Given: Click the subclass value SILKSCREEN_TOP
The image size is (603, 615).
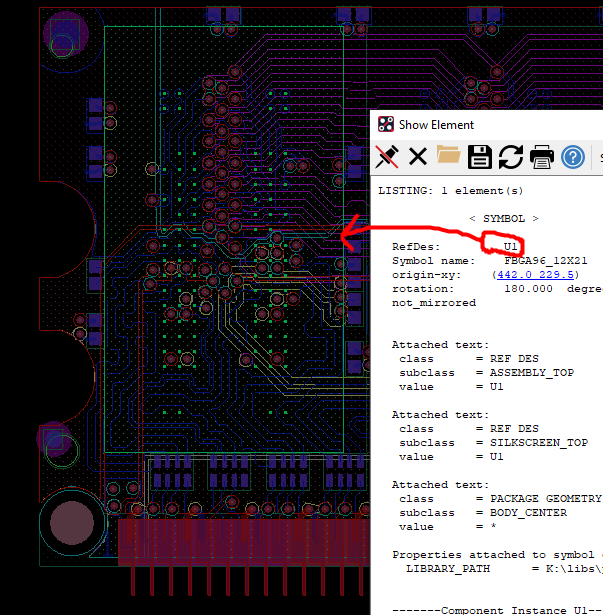Looking at the screenshot, I should 539,443.
